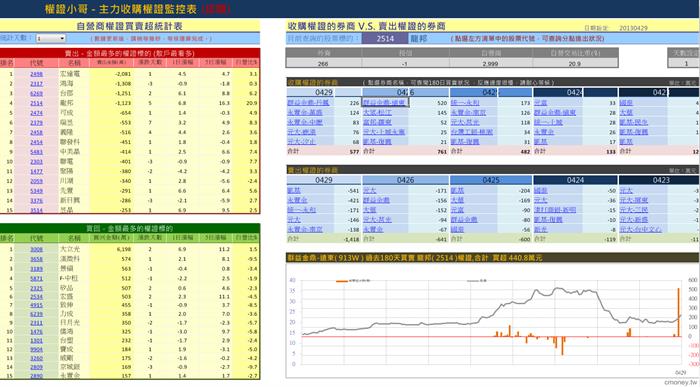Open the 0425 buying broker link with value 173
700x387 pixels.
pyautogui.click(x=465, y=103)
